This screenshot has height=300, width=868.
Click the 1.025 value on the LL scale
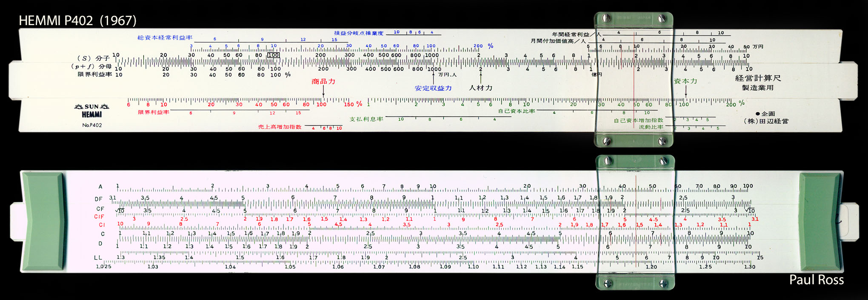point(103,267)
